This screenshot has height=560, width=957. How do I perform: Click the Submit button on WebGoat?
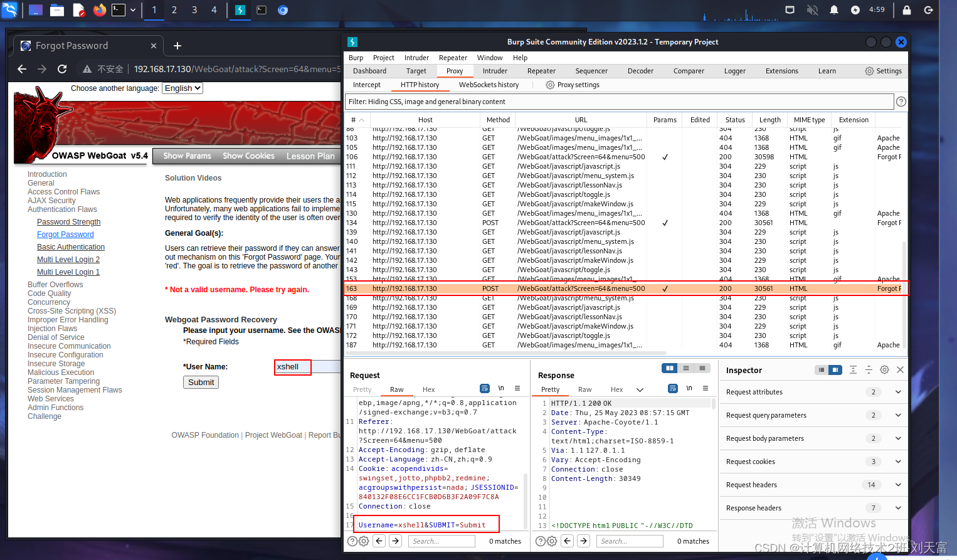201,383
